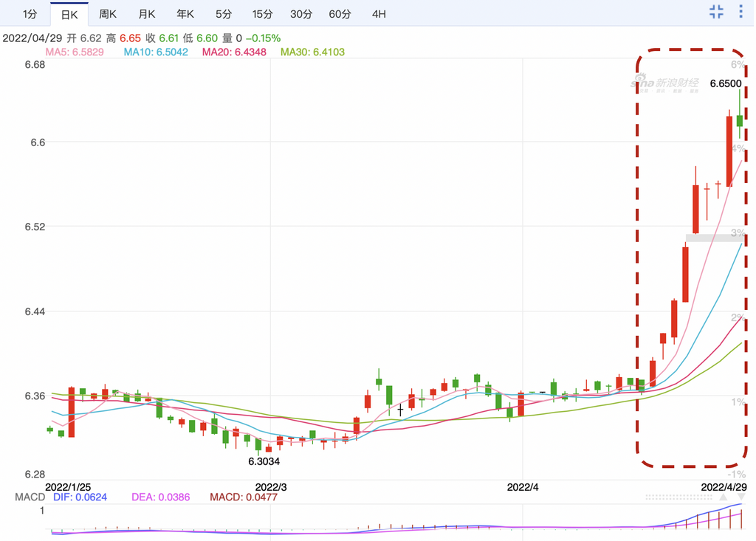756x541 pixels.
Task: Click the MA30 moving average label
Action: (x=312, y=52)
